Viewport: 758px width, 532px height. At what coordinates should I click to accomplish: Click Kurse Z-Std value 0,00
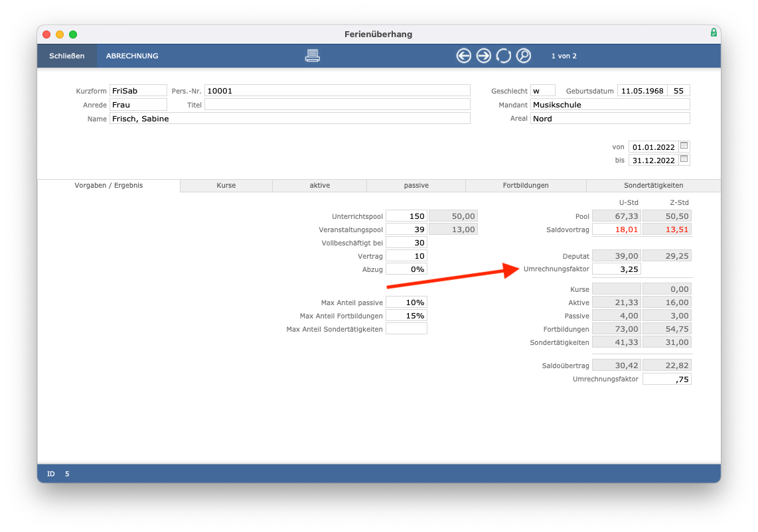[667, 289]
